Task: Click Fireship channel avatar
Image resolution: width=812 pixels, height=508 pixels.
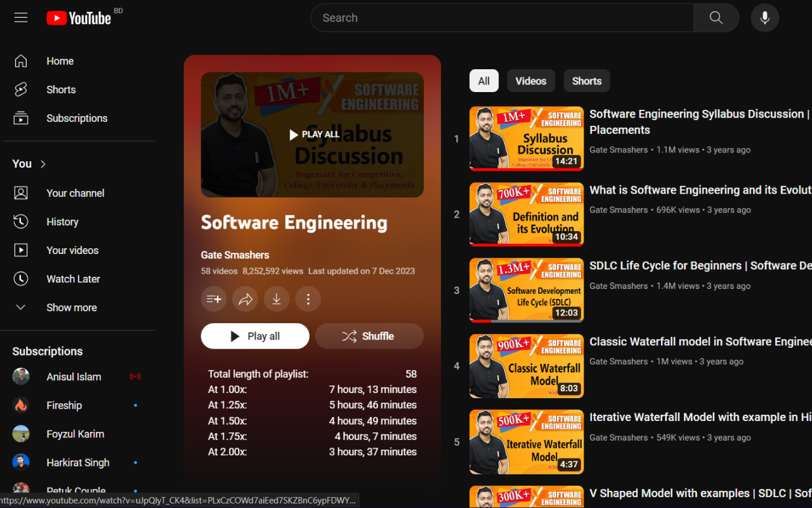Action: [x=21, y=405]
